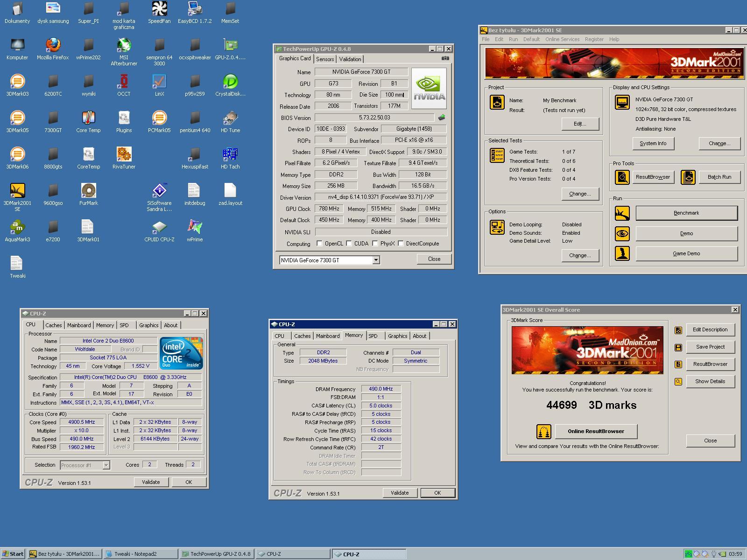
Task: Click the system tray clock 03:59
Action: pyautogui.click(x=735, y=554)
